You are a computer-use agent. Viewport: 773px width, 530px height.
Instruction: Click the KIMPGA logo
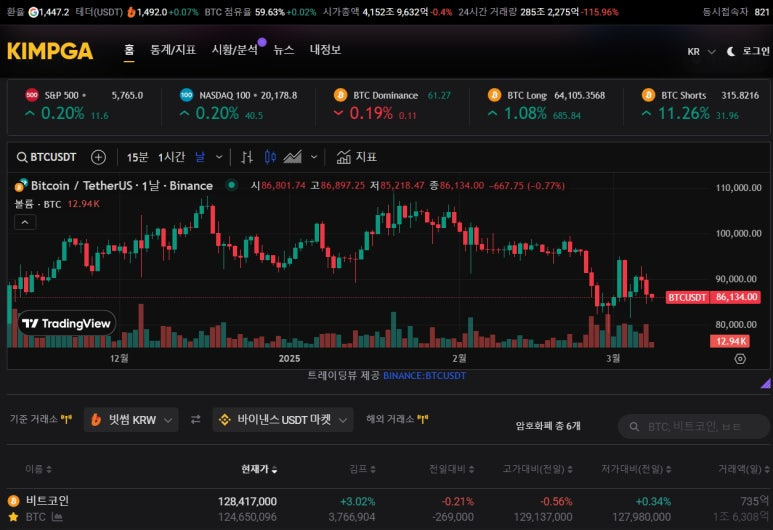tap(50, 51)
